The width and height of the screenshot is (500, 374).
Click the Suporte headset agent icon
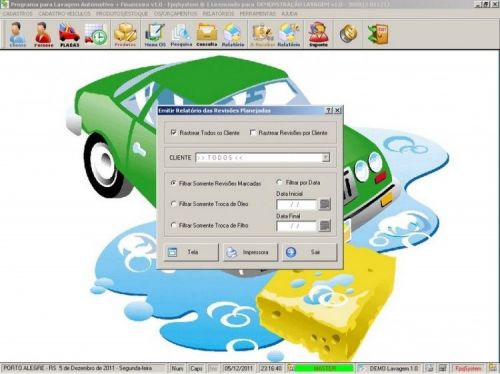318,34
